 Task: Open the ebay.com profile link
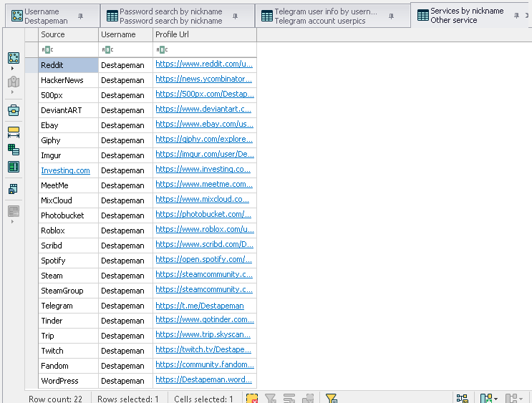point(204,124)
